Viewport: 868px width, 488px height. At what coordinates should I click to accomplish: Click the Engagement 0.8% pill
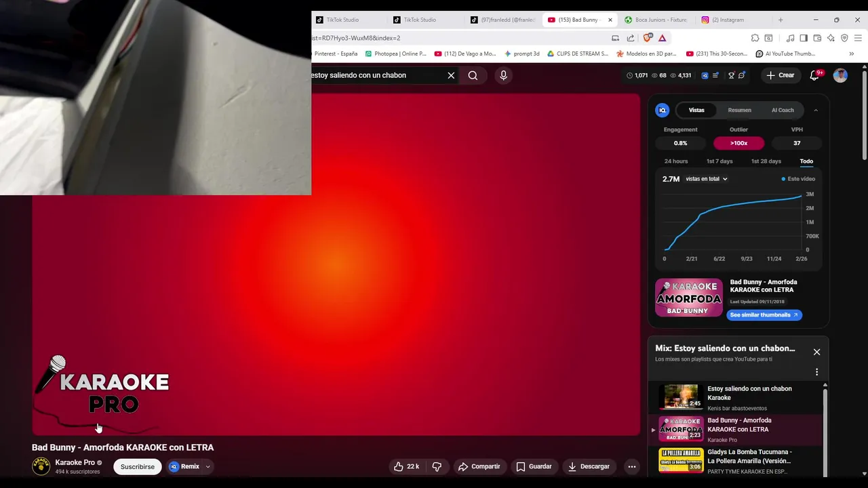click(680, 143)
